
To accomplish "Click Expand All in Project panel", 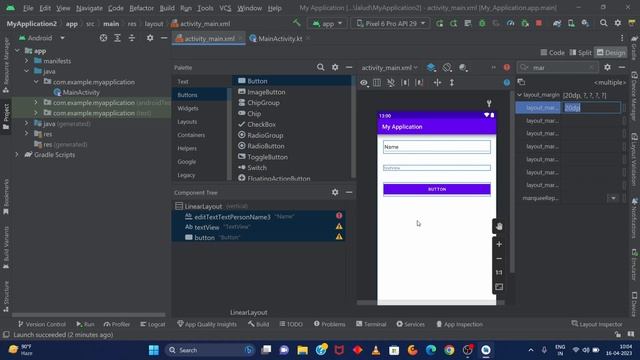I will [117, 38].
